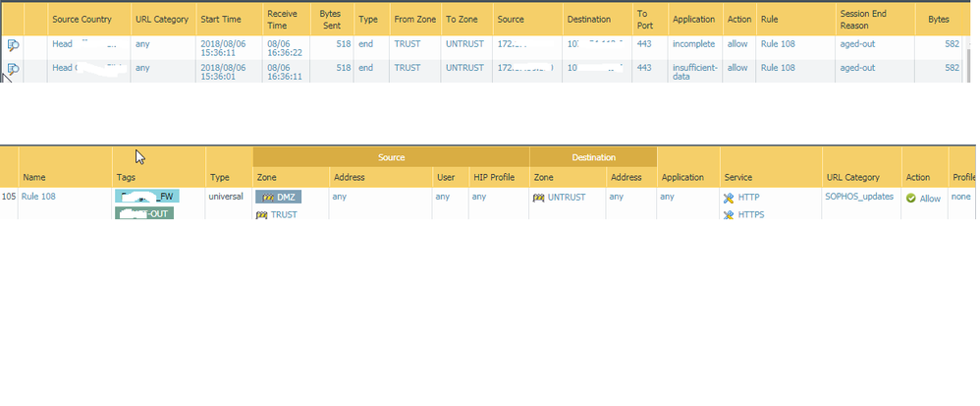This screenshot has width=980, height=406.
Task: Click the Start Time column header
Action: (x=221, y=20)
